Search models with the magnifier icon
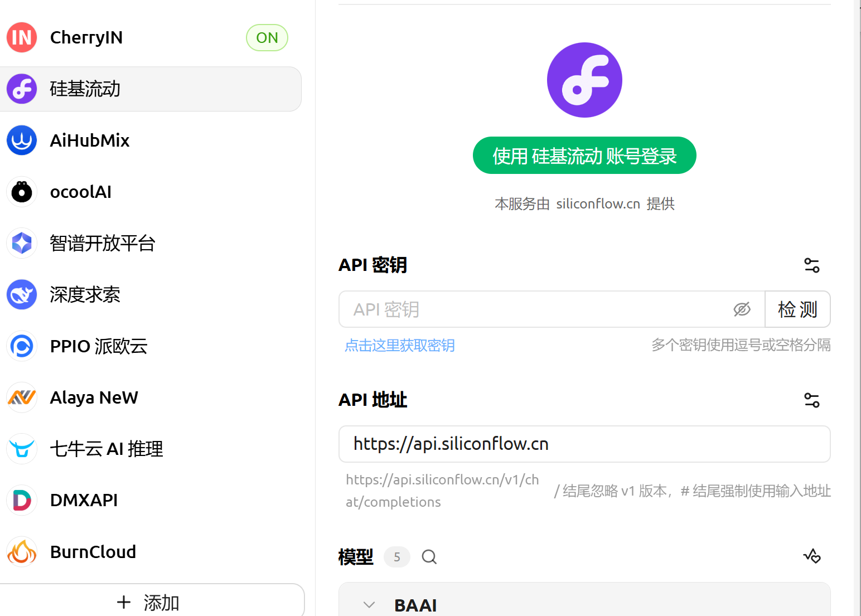 [429, 557]
